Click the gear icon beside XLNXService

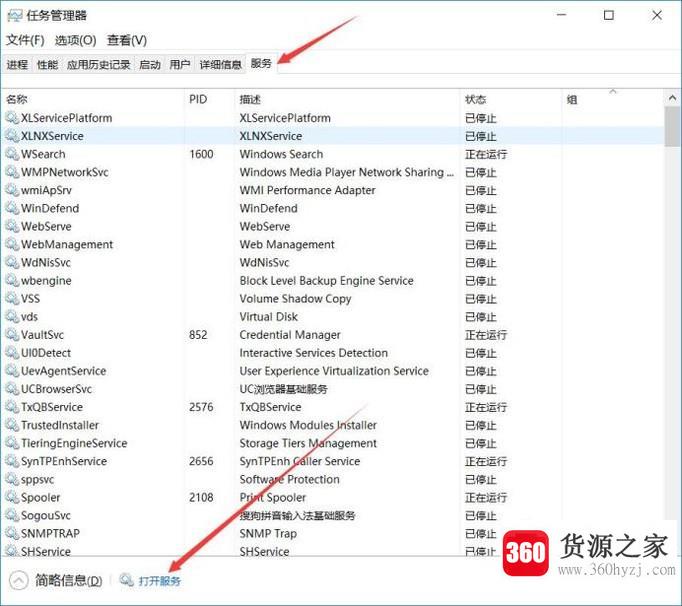(12, 136)
